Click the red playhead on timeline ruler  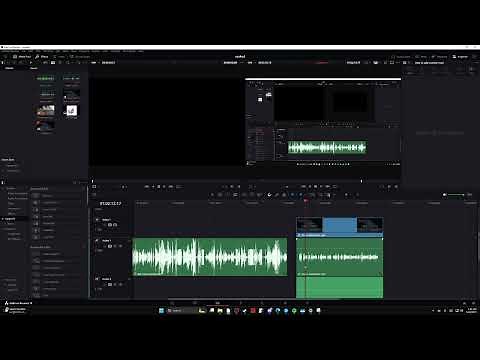click(306, 201)
